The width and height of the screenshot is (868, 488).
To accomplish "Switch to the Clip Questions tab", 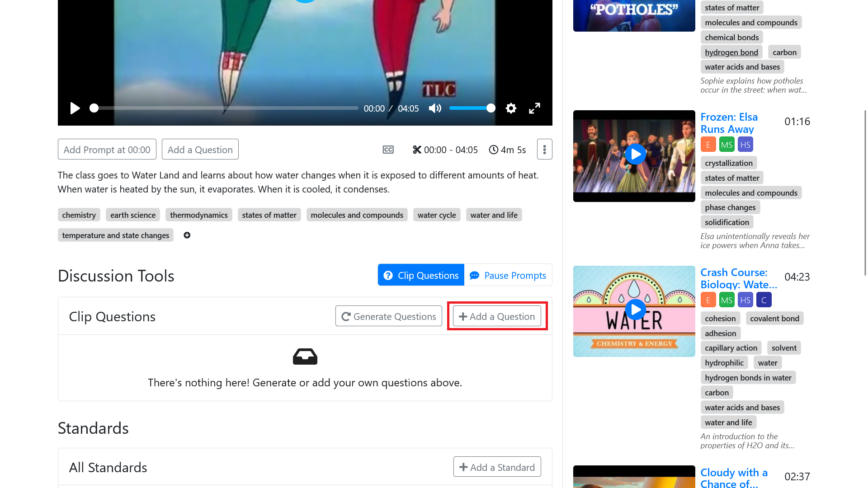I will [x=421, y=275].
